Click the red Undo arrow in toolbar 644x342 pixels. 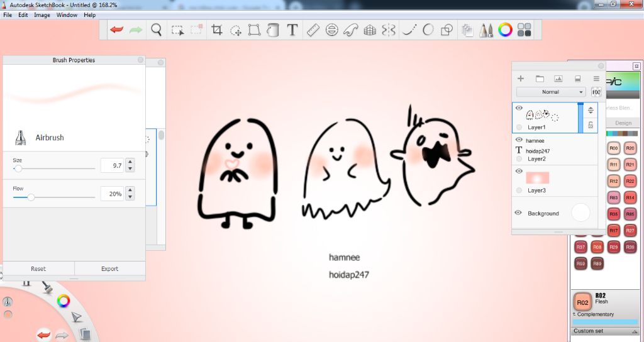116,30
